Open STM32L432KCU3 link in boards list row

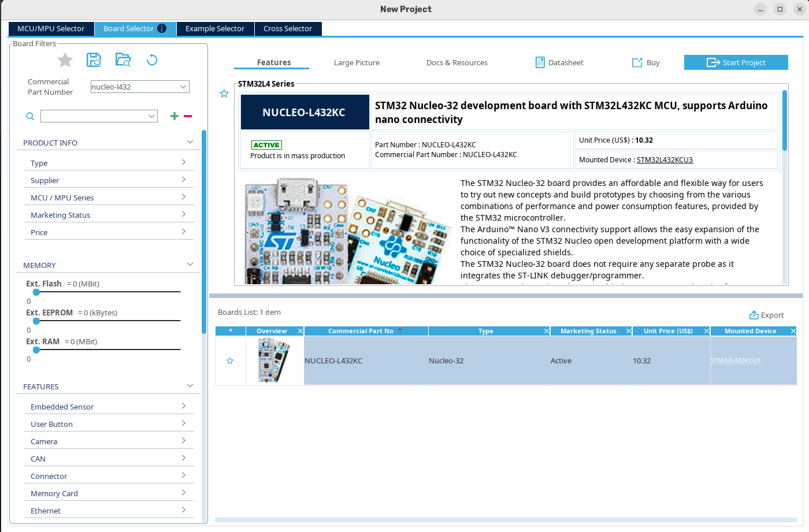point(736,360)
